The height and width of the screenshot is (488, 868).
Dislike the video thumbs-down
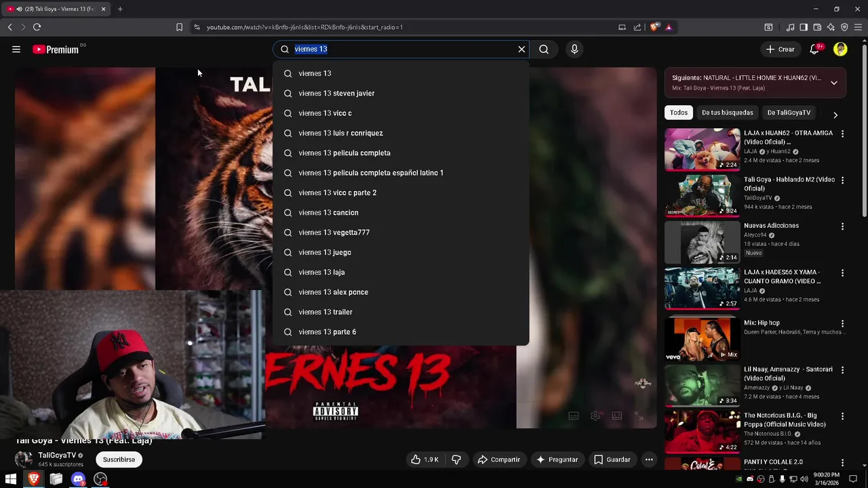(456, 460)
